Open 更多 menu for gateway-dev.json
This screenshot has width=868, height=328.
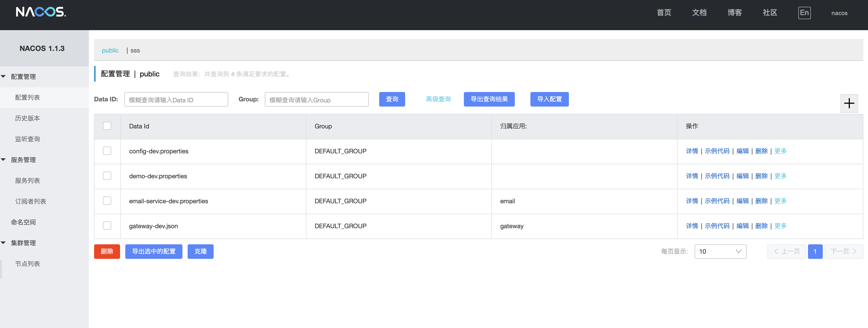[x=780, y=226]
